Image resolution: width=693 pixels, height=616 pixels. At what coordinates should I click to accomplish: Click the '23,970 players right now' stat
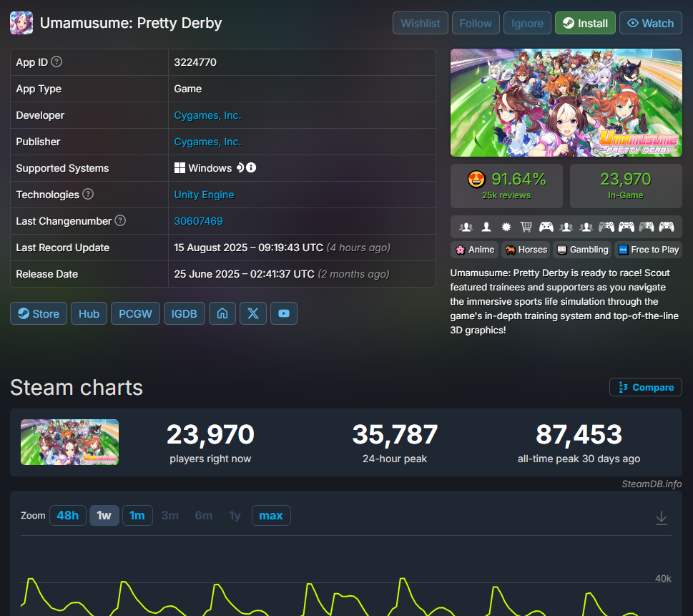click(x=210, y=442)
